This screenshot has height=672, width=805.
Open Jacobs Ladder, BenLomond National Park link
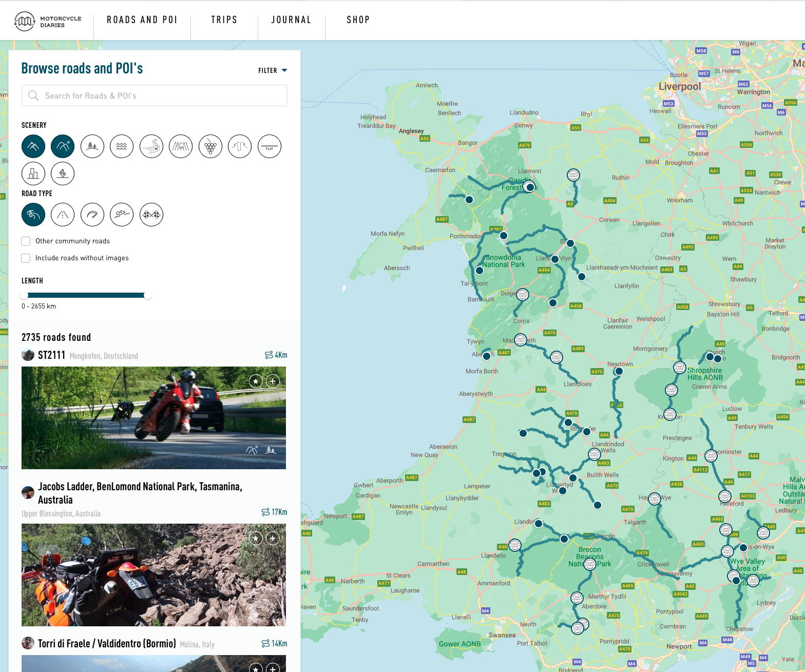pos(140,493)
